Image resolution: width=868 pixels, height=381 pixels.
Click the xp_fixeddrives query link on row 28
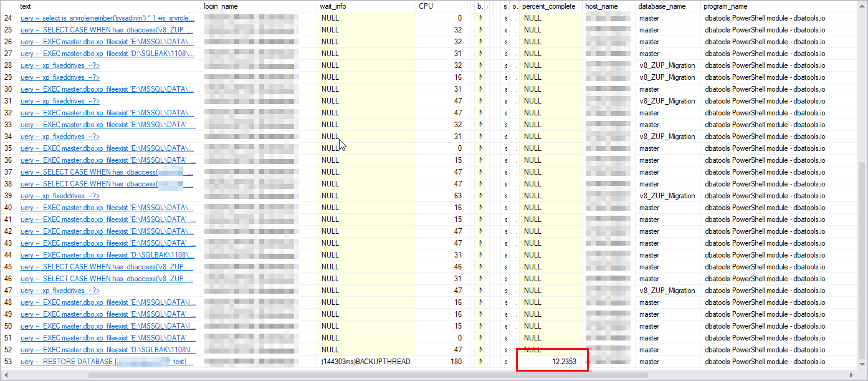59,65
